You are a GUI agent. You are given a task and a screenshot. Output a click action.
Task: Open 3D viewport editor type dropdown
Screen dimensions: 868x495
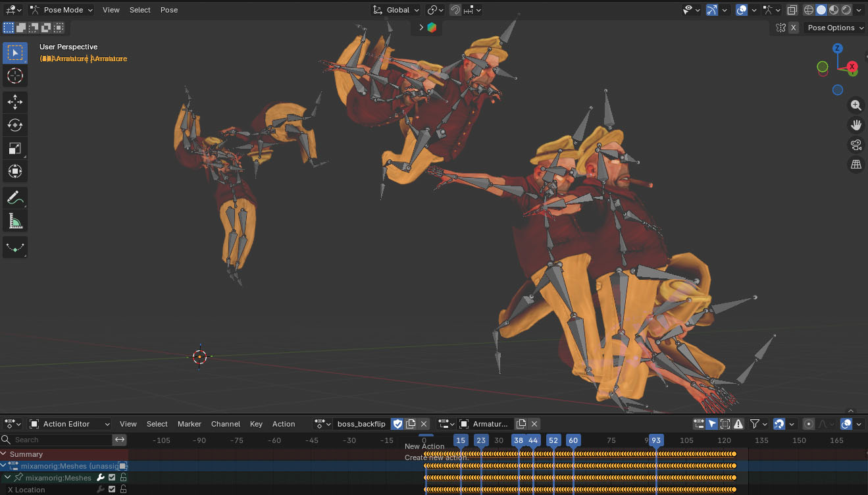(x=14, y=10)
